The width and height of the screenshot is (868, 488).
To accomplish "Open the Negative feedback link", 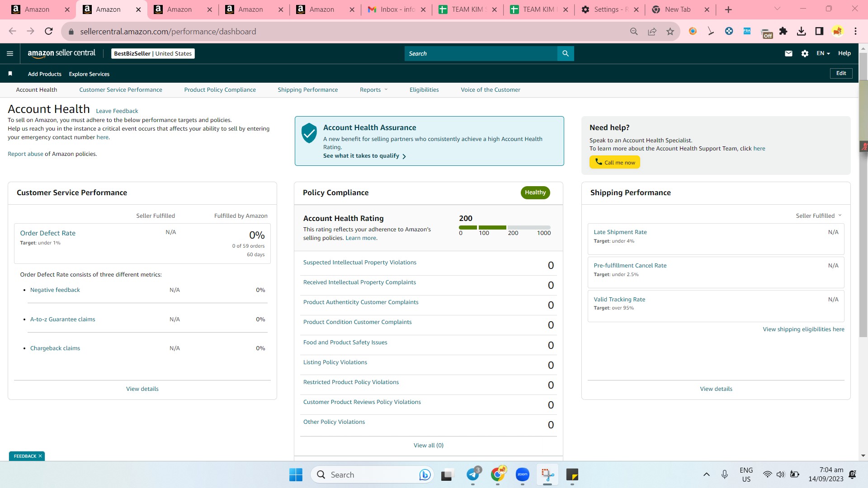I will coord(55,290).
